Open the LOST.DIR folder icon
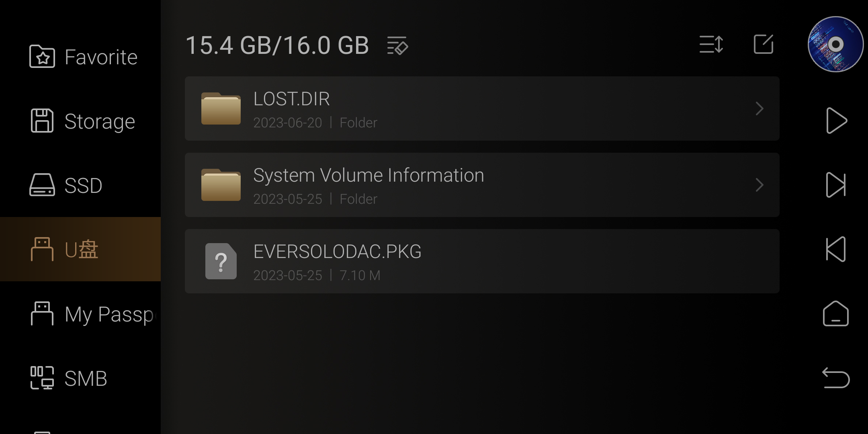This screenshot has width=868, height=434. click(x=221, y=108)
